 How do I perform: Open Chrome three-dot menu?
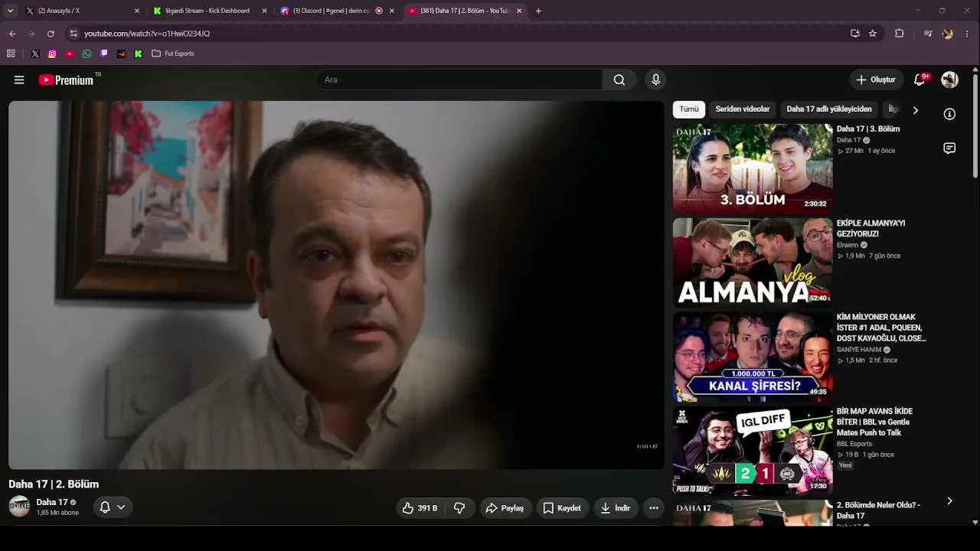tap(968, 34)
